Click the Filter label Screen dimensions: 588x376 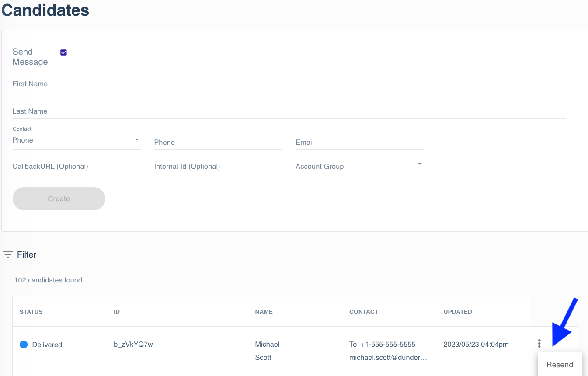(27, 254)
